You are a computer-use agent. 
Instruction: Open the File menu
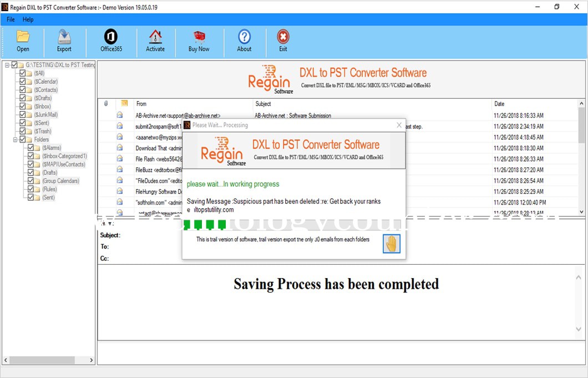(11, 19)
